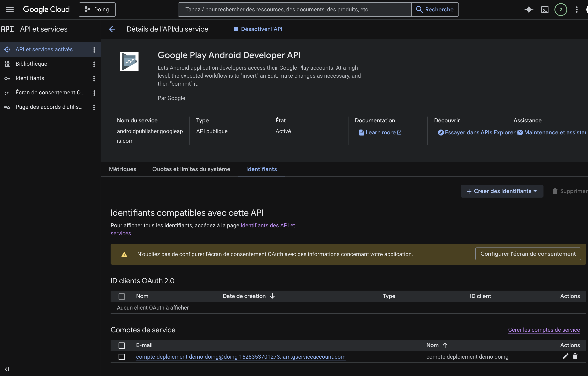
Task: Open Écran de consentement OAuth in sidebar
Action: pyautogui.click(x=50, y=93)
